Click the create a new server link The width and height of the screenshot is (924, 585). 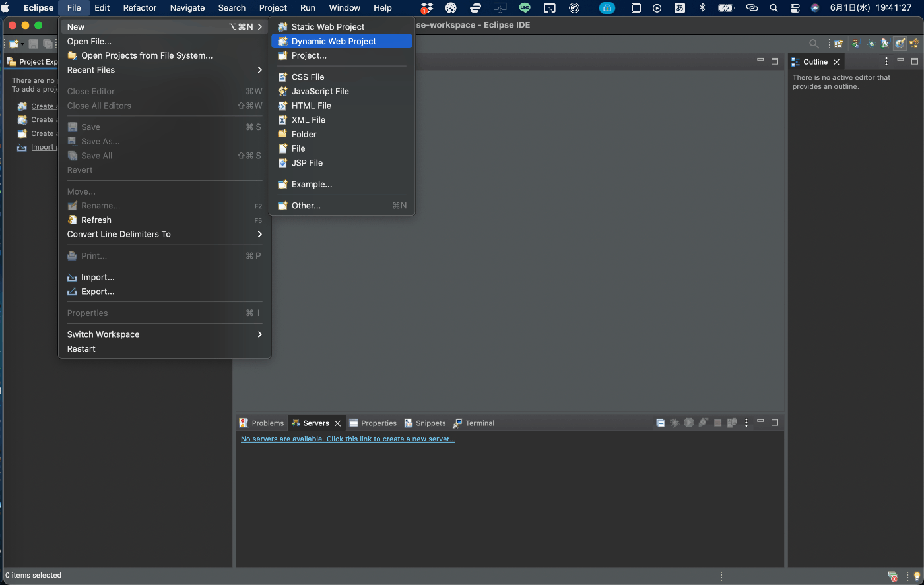click(348, 439)
